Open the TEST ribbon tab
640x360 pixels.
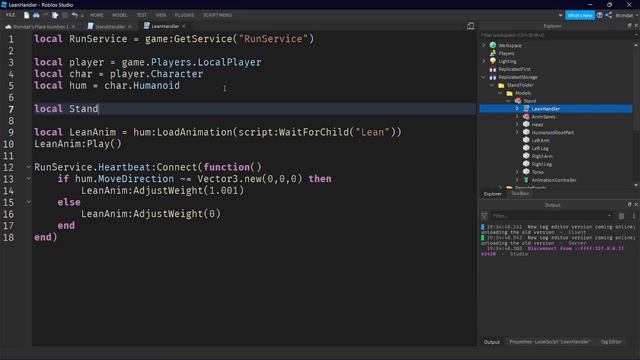(x=142, y=15)
